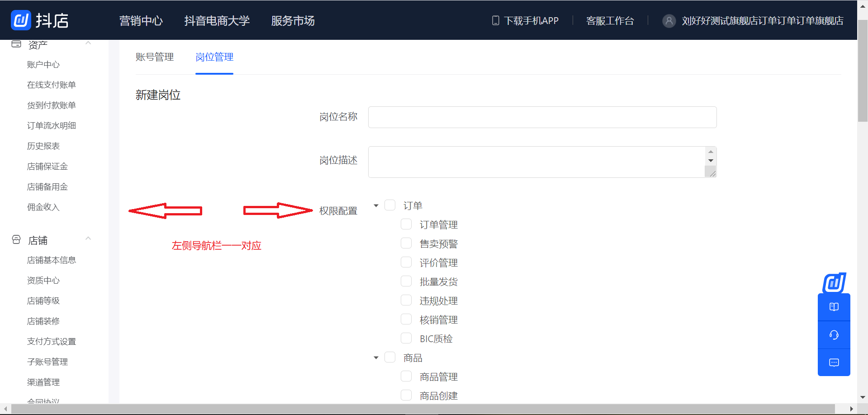The height and width of the screenshot is (415, 868).
Task: Click the Doudian logo icon
Action: pyautogui.click(x=21, y=20)
